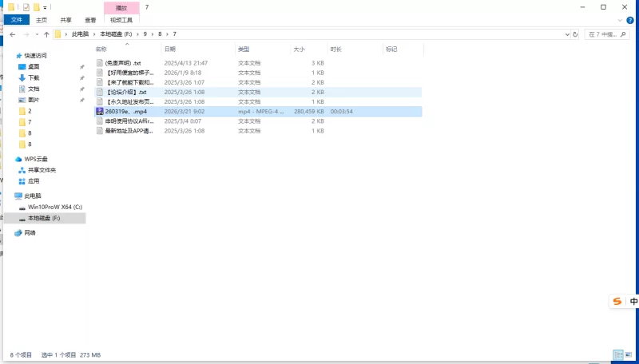Sort files by the 大小 column header
Screen dimensions: 639x364
click(300, 49)
